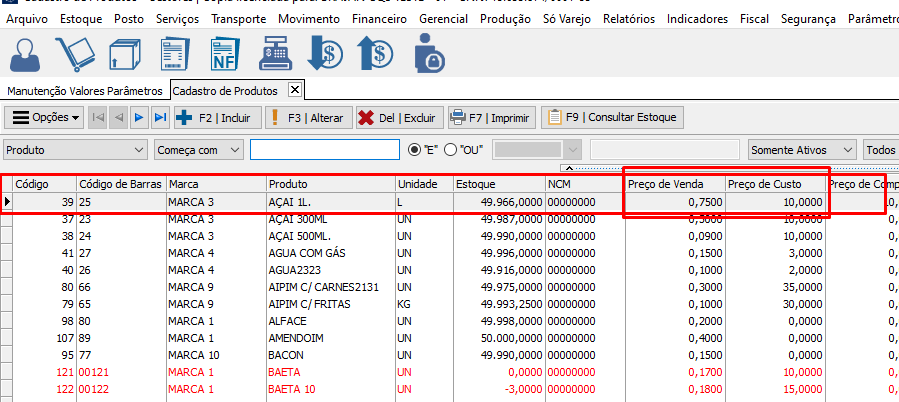Screen dimensions: 899x402
Task: Expand the Produto search field dropdown
Action: pyautogui.click(x=138, y=149)
